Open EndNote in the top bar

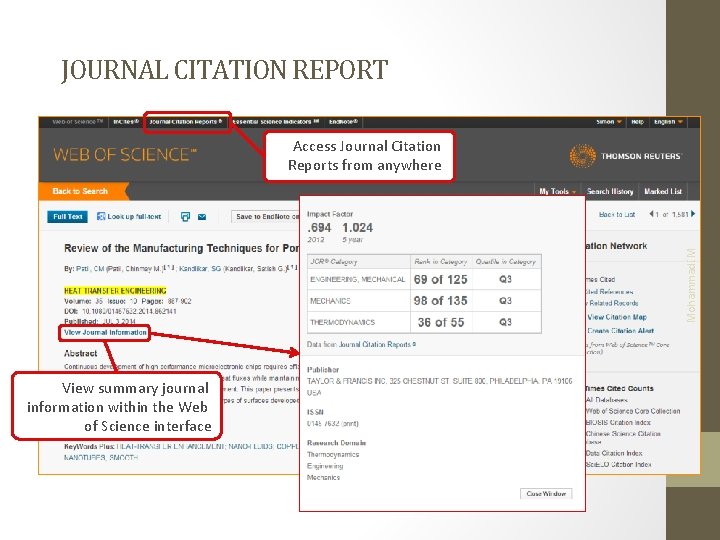(343, 122)
